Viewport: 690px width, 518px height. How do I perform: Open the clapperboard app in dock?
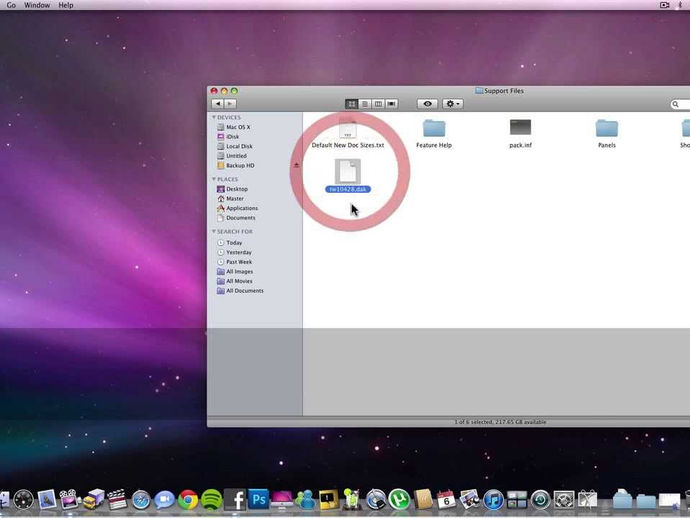tap(117, 500)
